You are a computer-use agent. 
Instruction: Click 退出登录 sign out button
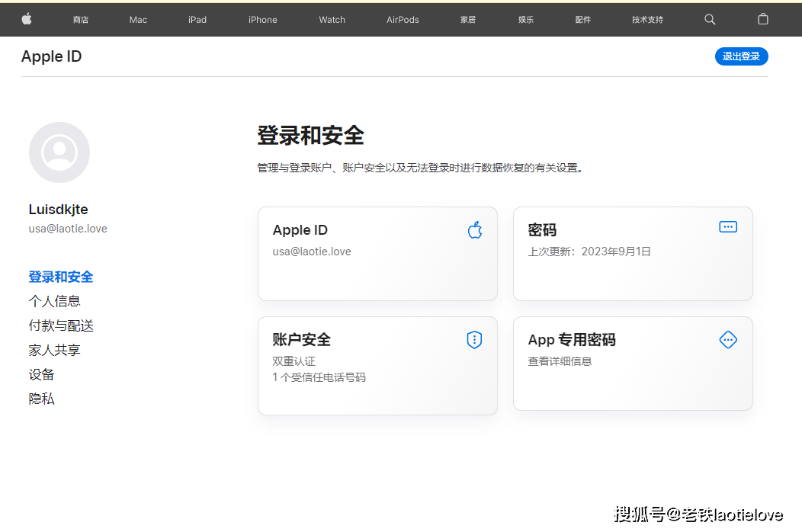(741, 56)
